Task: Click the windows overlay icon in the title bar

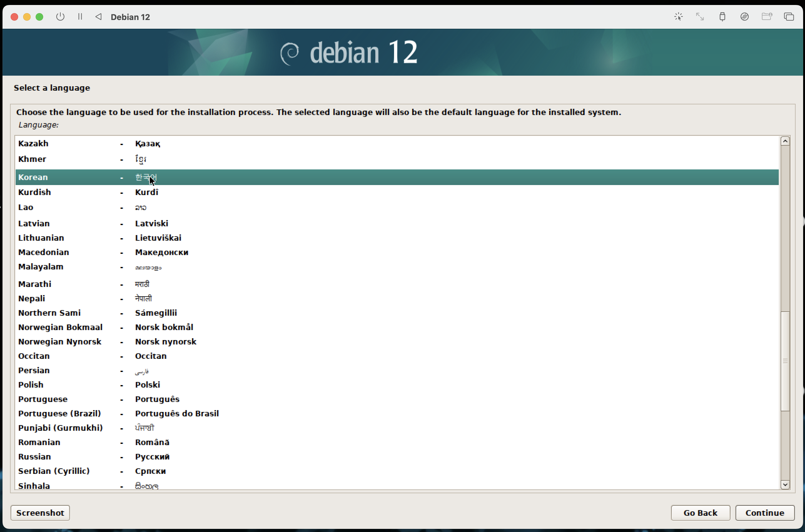Action: click(x=789, y=17)
